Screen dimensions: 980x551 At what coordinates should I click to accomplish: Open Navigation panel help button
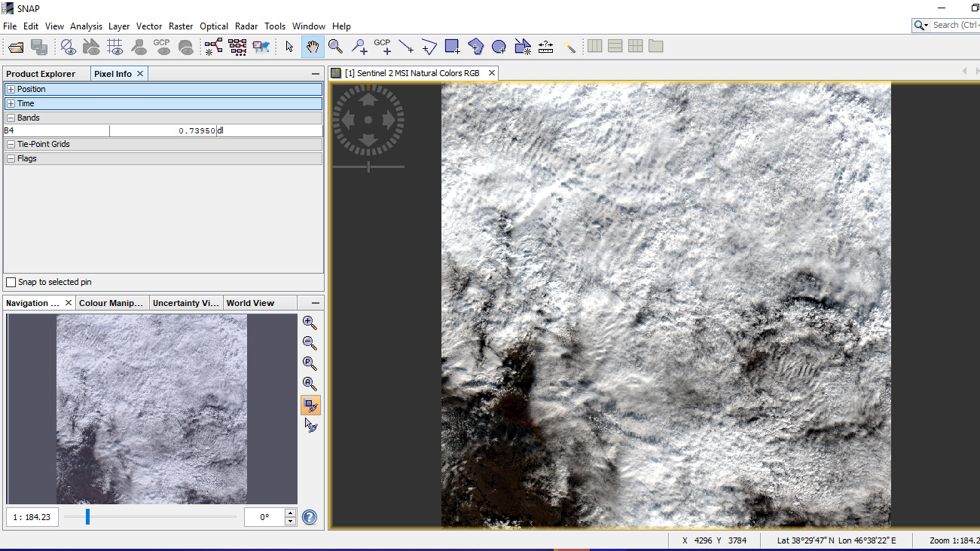pos(310,517)
